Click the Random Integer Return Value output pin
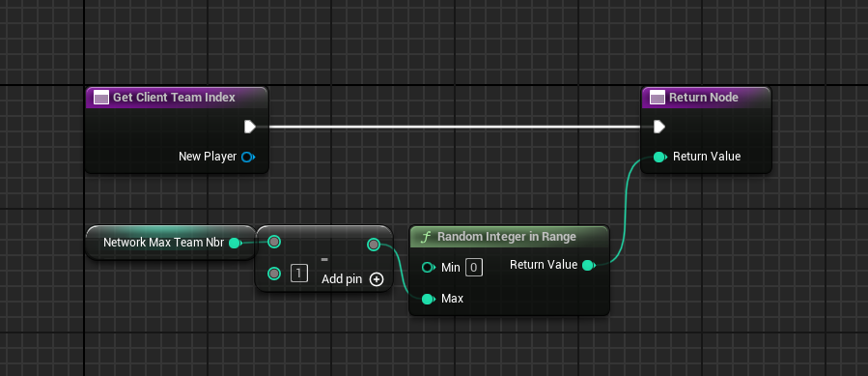Screen dimensions: 868x376 588,265
